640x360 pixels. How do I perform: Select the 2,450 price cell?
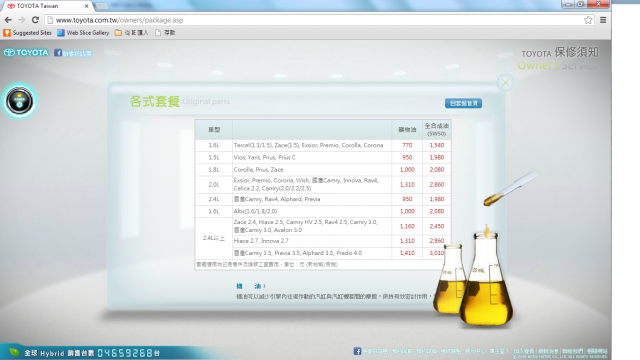pos(436,226)
